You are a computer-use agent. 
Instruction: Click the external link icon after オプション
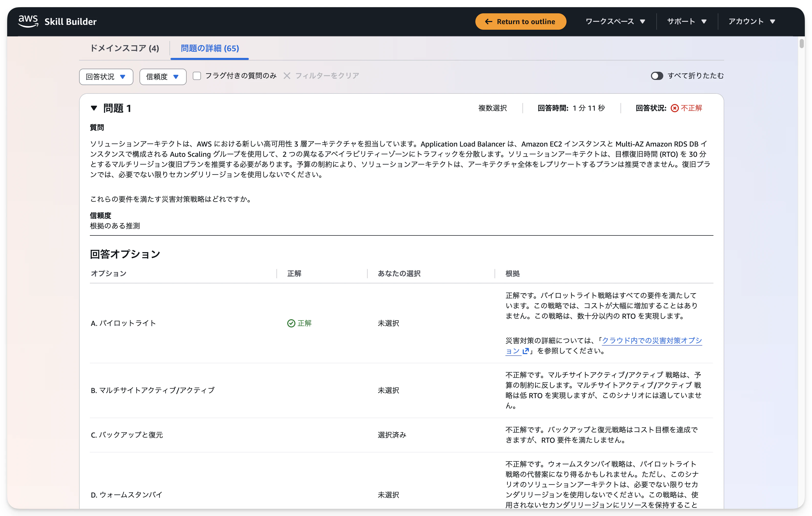point(525,351)
